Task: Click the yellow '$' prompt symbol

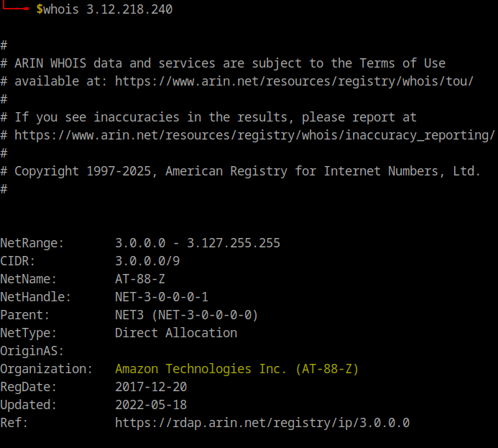Action: point(40,9)
